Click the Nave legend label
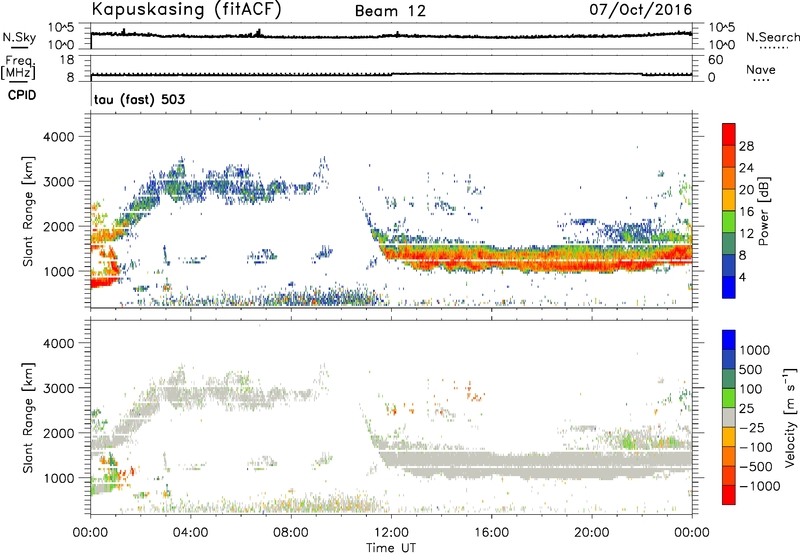 pos(761,69)
